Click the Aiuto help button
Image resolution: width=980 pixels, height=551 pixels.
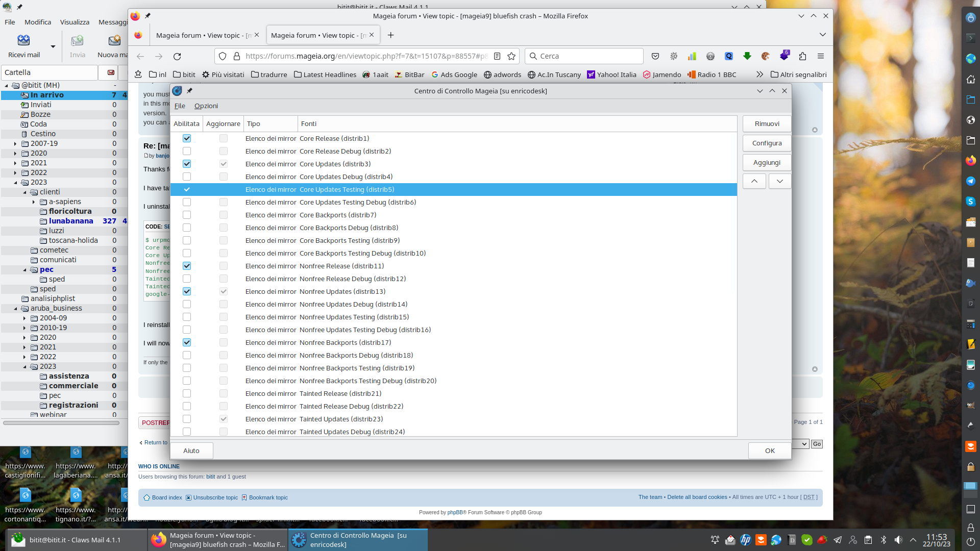point(191,451)
